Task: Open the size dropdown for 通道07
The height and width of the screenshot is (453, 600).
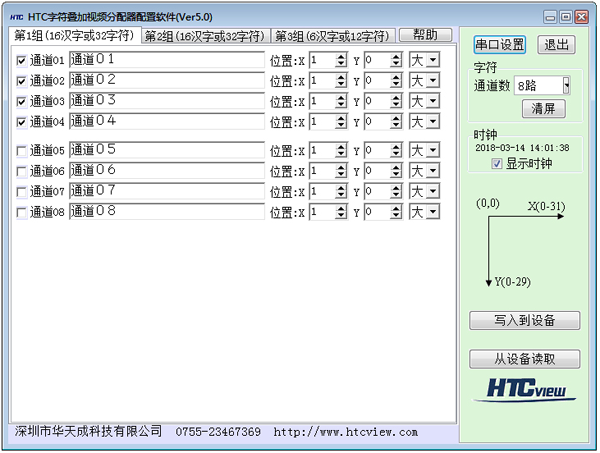Action: coord(433,192)
